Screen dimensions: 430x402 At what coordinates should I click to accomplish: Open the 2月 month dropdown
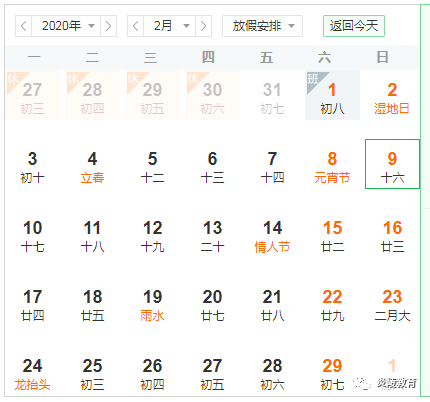(169, 26)
